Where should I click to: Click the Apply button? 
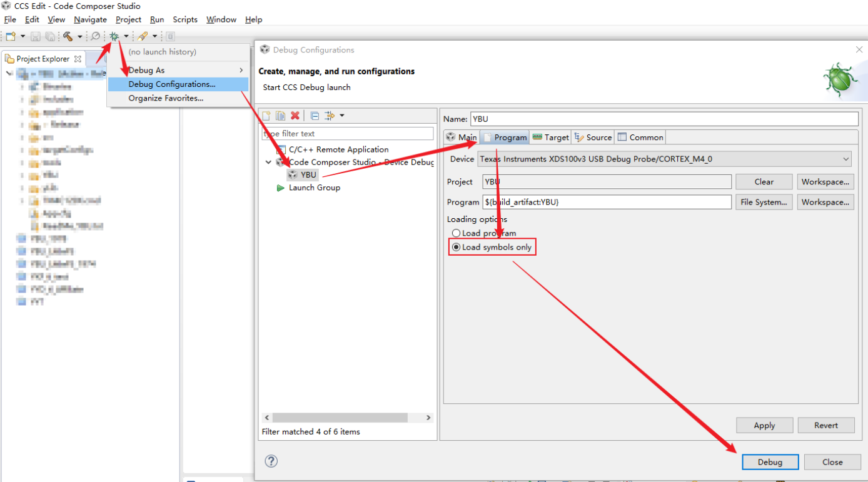(764, 425)
